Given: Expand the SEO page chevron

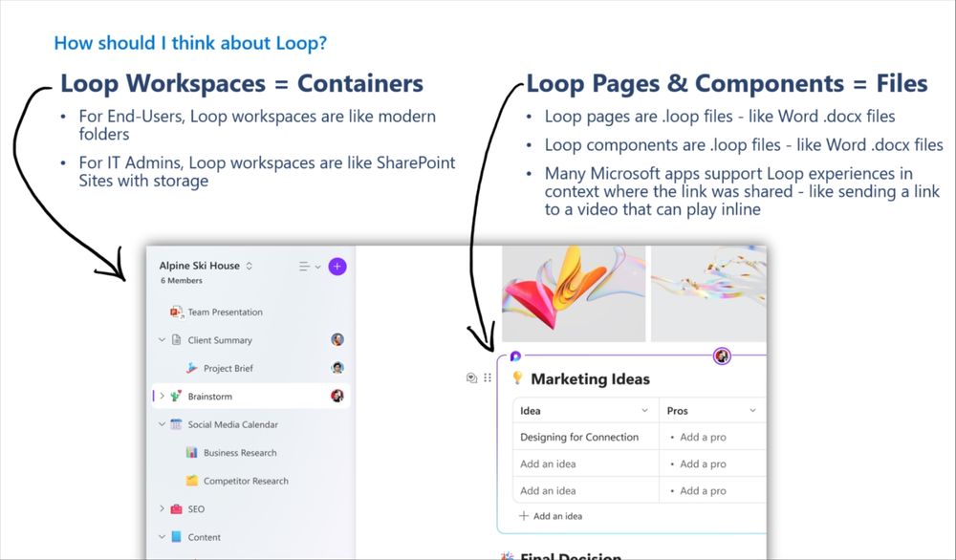Looking at the screenshot, I should click(x=162, y=508).
